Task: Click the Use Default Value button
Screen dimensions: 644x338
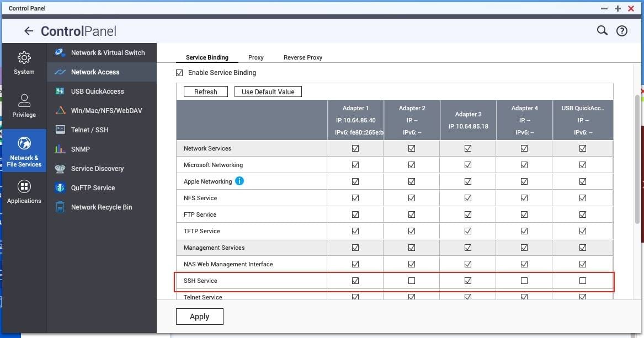Action: (x=268, y=92)
